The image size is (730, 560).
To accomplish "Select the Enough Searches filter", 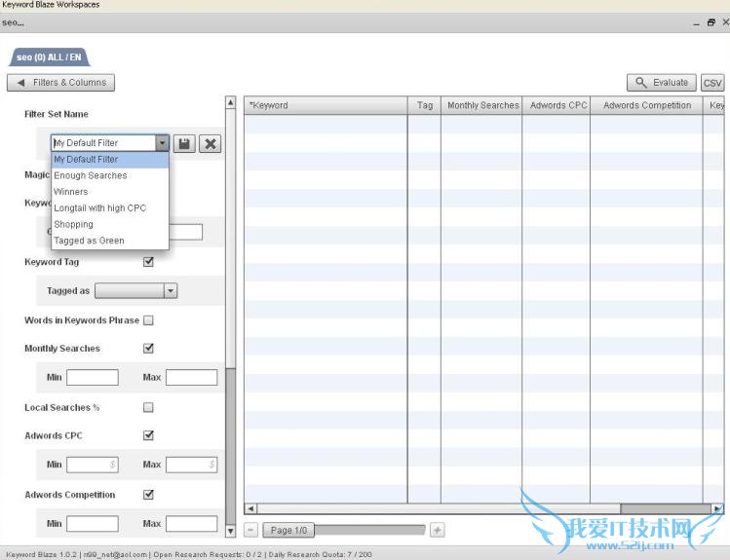I will 110,176.
